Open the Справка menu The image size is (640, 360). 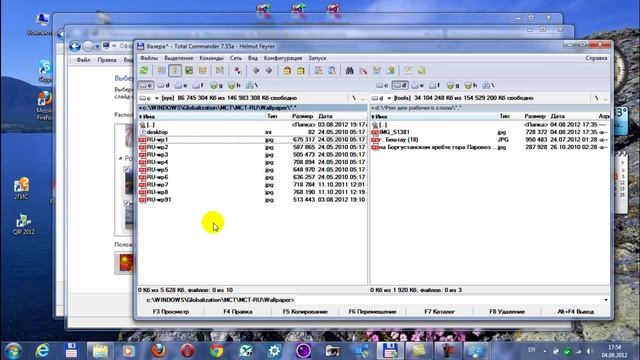pyautogui.click(x=596, y=58)
